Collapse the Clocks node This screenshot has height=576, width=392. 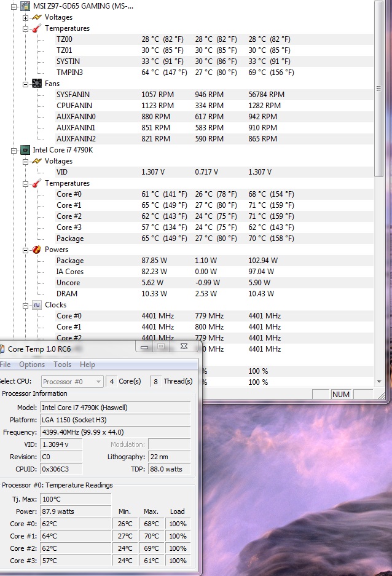(x=25, y=306)
